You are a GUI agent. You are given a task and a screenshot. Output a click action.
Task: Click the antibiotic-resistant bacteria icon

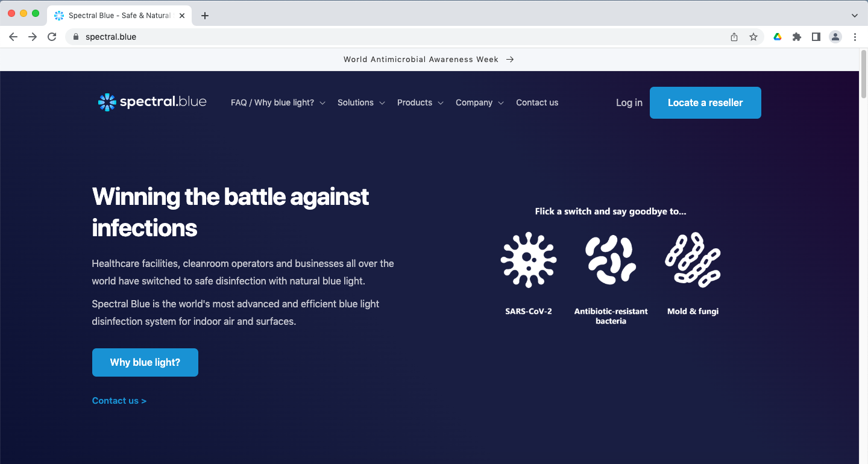click(x=611, y=260)
